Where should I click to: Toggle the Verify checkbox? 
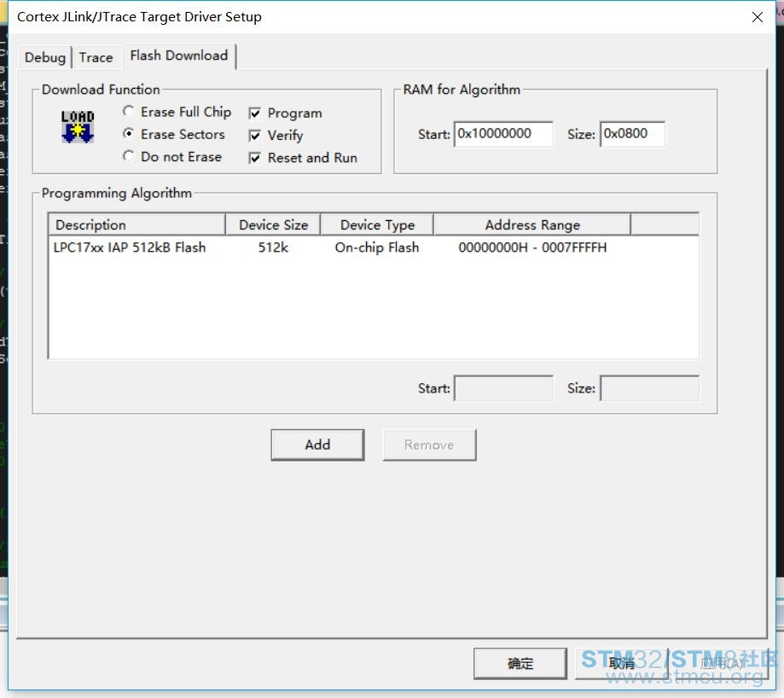(x=255, y=136)
